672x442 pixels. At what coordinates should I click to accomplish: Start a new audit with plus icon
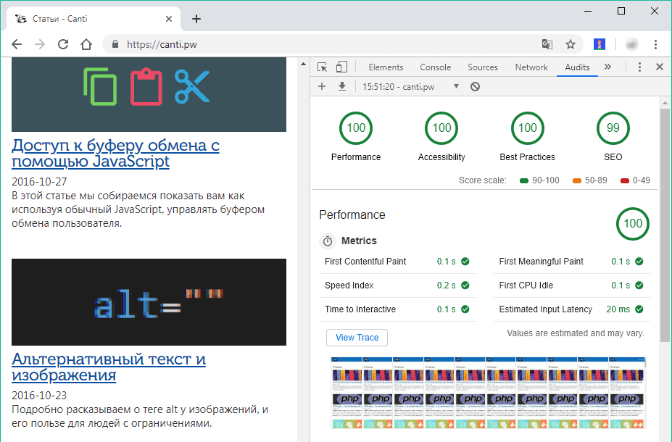click(322, 87)
